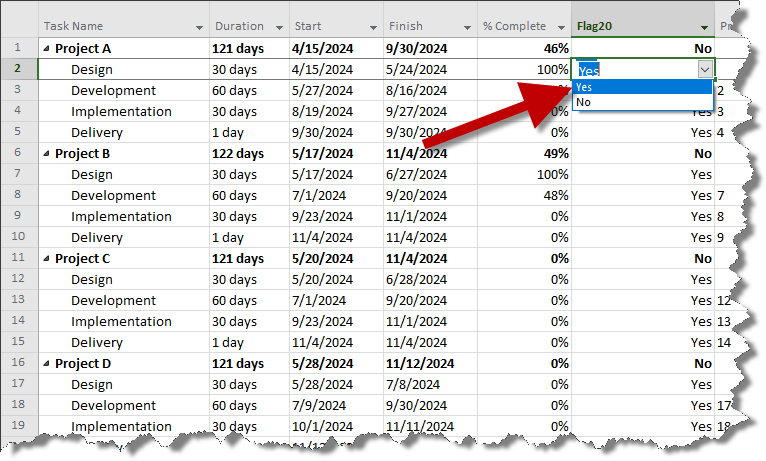
Task: Click the Project B task name
Action: coord(83,154)
